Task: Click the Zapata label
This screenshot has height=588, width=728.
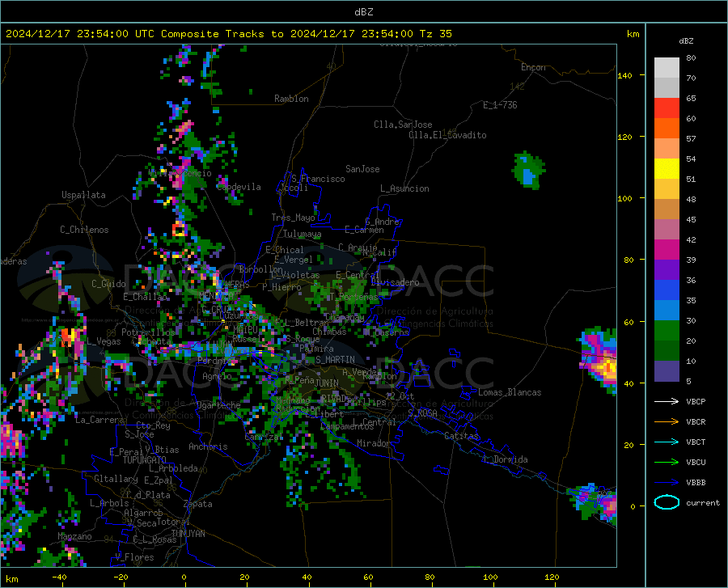Action: (x=198, y=504)
